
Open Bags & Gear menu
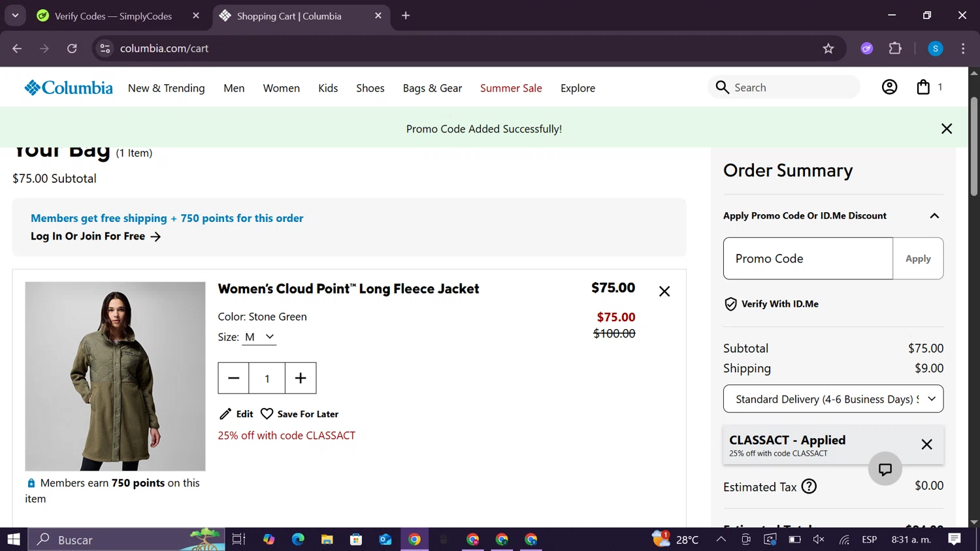[433, 88]
